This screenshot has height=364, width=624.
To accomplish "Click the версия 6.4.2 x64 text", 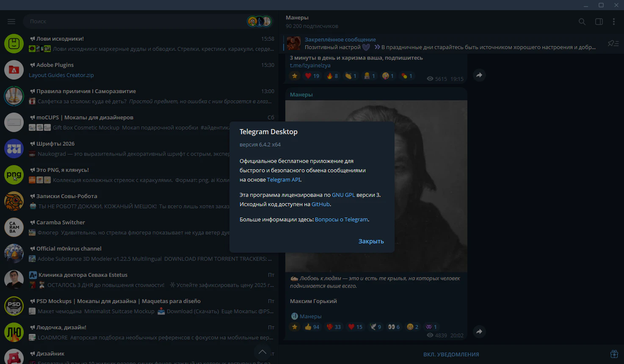I will (260, 144).
